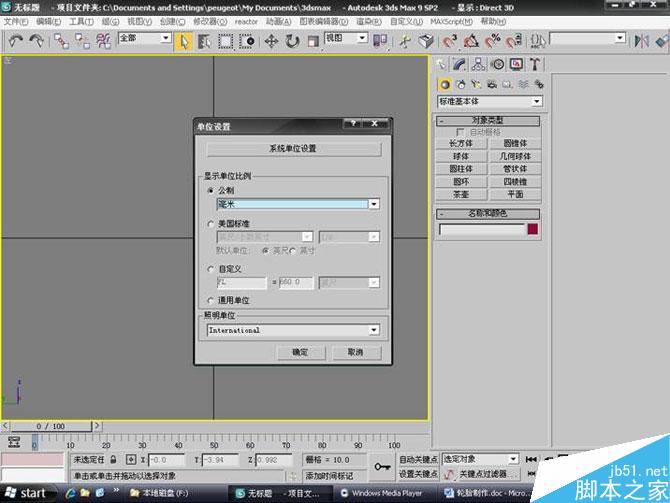
Task: Pick Rectangular Selection Region tool
Action: point(226,41)
